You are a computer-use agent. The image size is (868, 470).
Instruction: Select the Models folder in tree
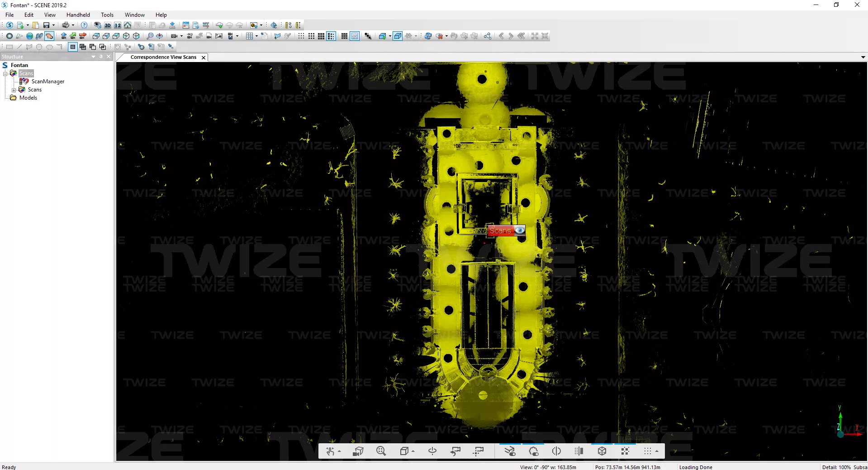pos(28,98)
